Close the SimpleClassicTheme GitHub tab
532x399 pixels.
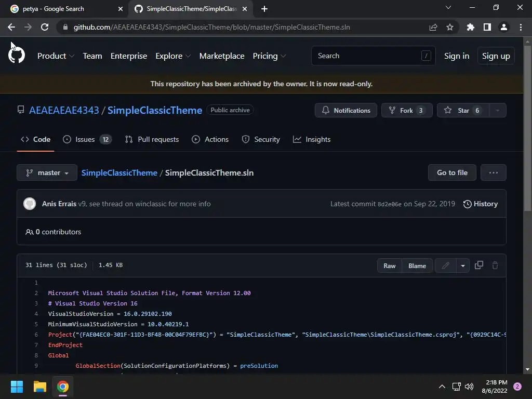coord(244,9)
